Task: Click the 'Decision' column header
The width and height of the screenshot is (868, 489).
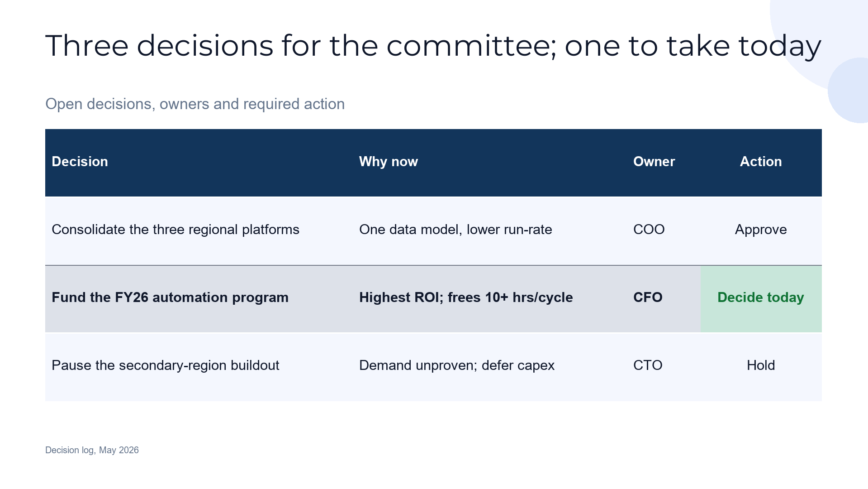Action: (x=199, y=163)
